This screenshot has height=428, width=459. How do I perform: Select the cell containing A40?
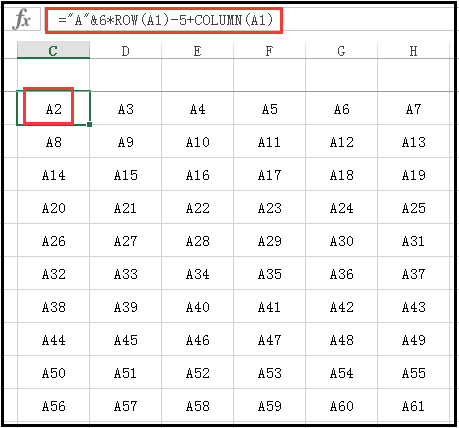pos(197,306)
